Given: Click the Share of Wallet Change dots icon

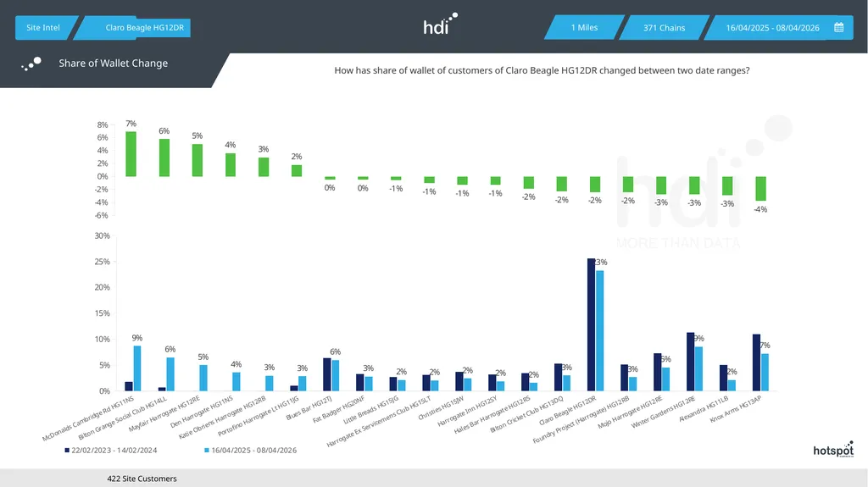Looking at the screenshot, I should [x=31, y=64].
